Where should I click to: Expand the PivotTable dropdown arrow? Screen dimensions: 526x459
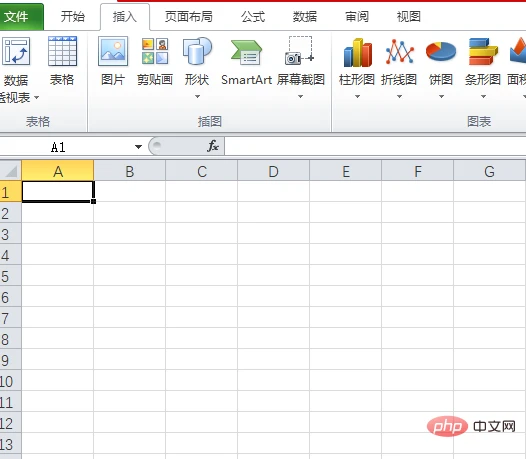pyautogui.click(x=37, y=98)
